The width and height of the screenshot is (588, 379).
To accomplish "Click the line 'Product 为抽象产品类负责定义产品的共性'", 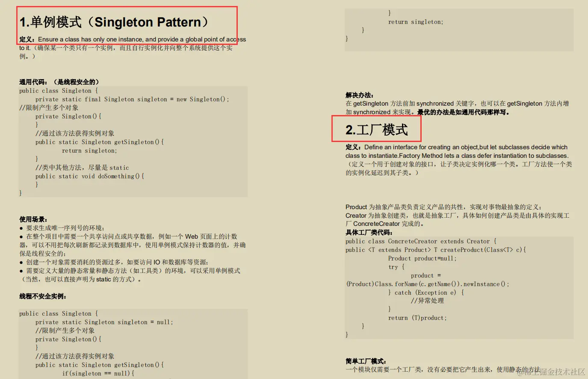I will (x=444, y=207).
